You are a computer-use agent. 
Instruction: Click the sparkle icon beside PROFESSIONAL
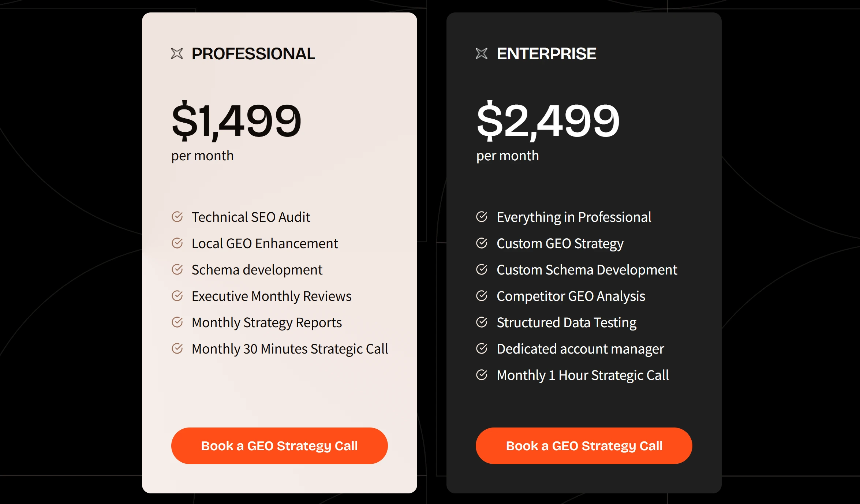(x=177, y=54)
